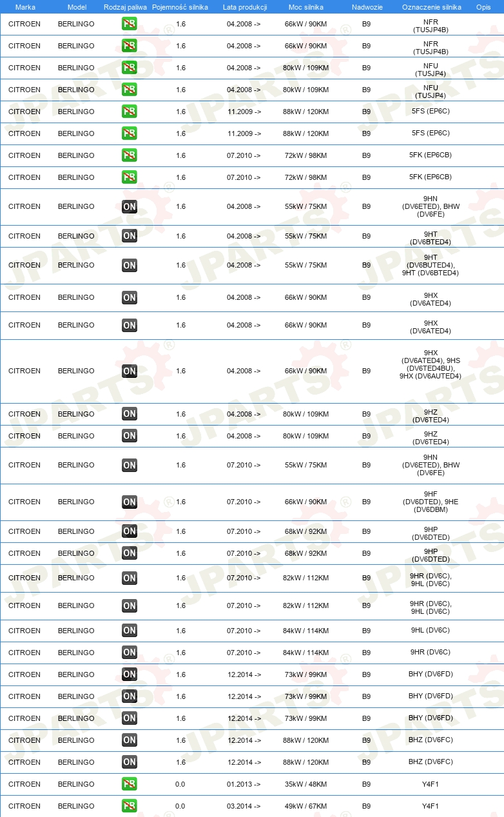Click the ON icon in the 9HS (DV6TED4BU) row
This screenshot has width=504, height=817.
click(x=130, y=371)
